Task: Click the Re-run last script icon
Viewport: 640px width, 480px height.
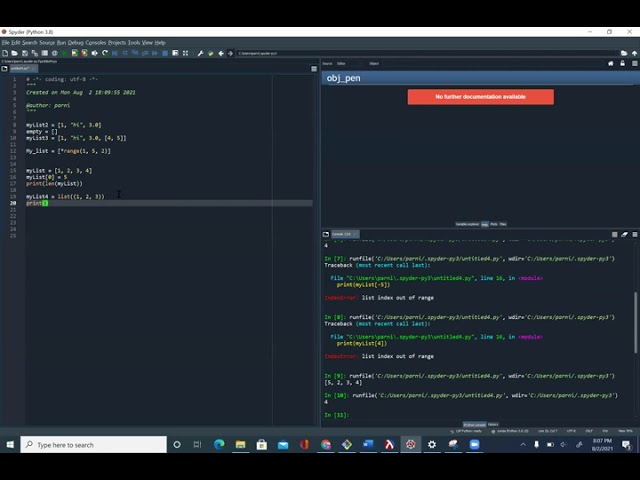Action: (x=105, y=53)
